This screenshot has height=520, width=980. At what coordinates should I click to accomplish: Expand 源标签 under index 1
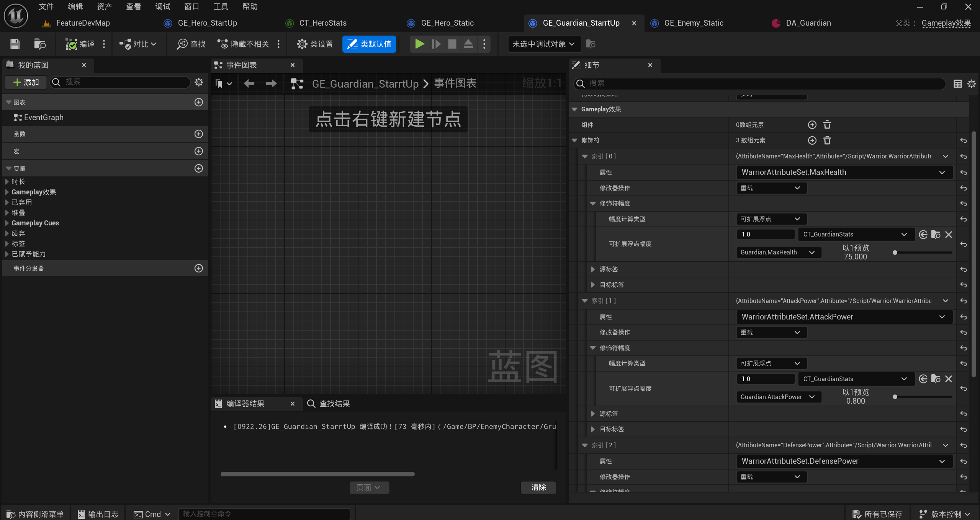point(592,414)
